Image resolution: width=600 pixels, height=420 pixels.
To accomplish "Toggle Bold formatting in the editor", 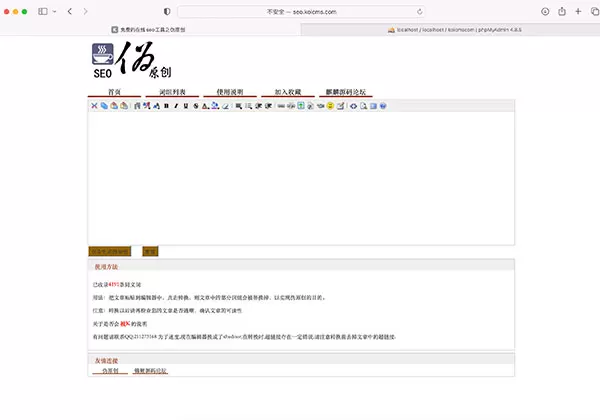I will [166, 106].
